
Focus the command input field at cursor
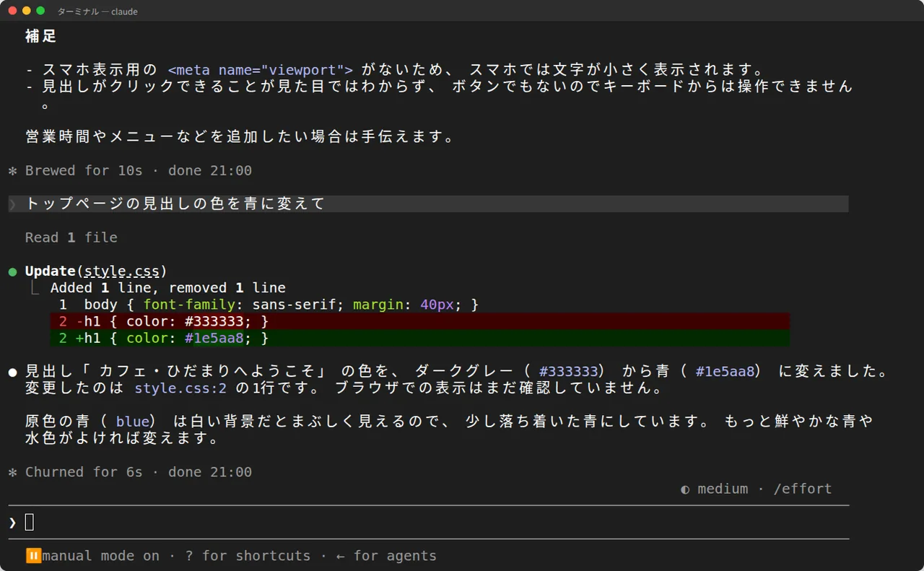pyautogui.click(x=429, y=522)
